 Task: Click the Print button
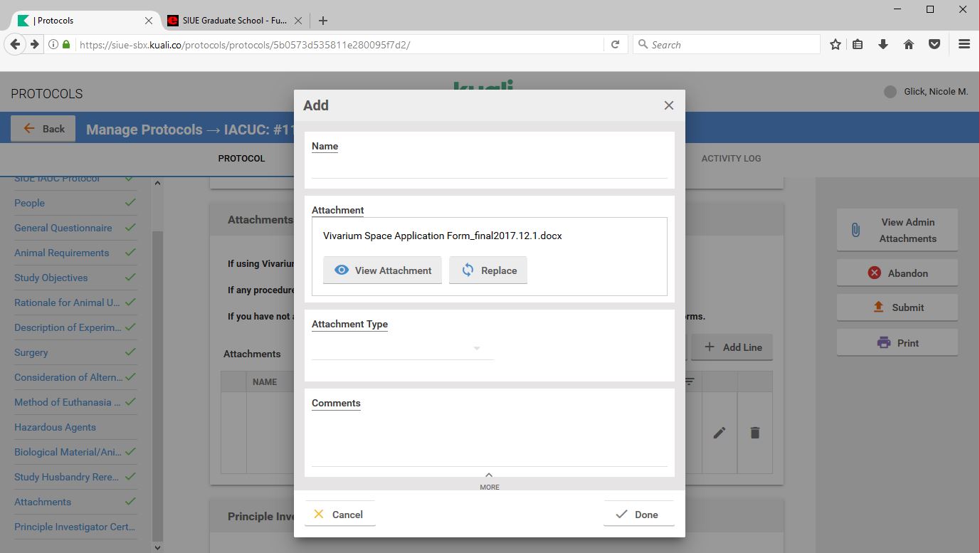pos(897,343)
